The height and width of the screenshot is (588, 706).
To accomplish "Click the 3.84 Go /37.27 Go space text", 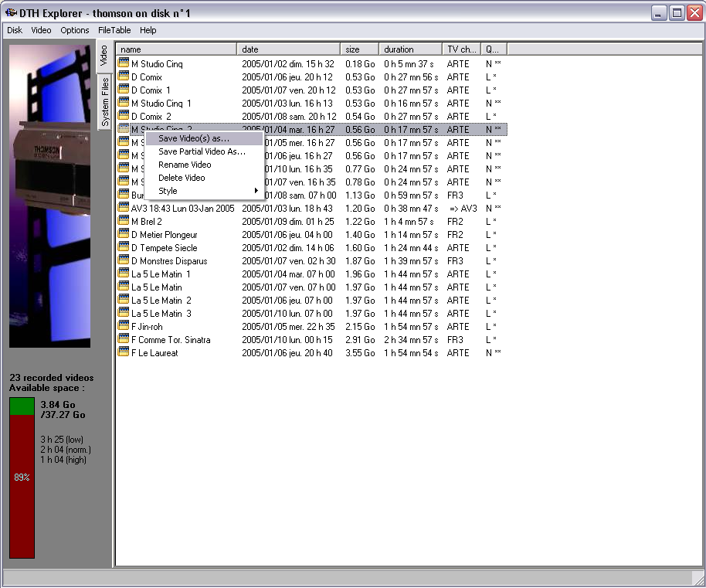I will pos(63,410).
